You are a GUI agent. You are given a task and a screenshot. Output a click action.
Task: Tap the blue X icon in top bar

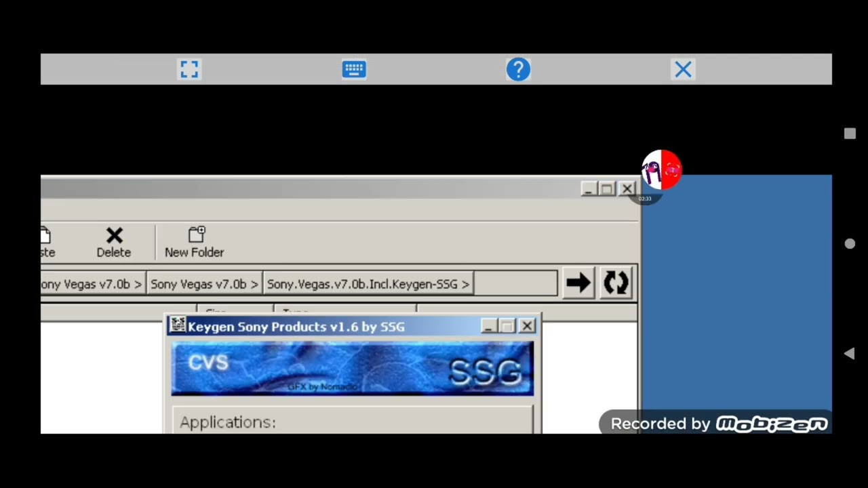click(x=683, y=69)
